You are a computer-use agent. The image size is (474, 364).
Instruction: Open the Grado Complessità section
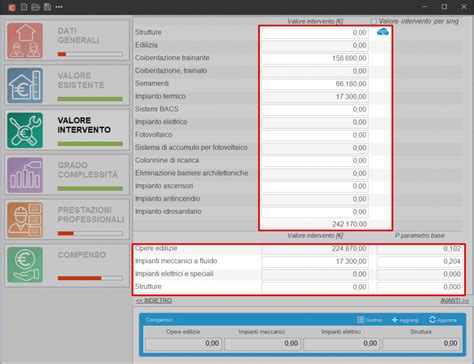tap(67, 175)
